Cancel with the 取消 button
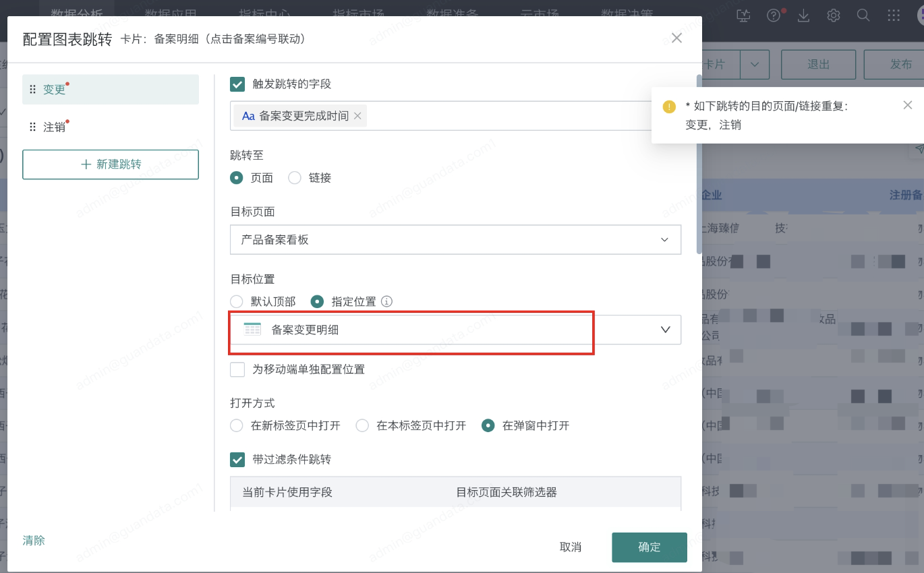924x573 pixels. tap(571, 547)
